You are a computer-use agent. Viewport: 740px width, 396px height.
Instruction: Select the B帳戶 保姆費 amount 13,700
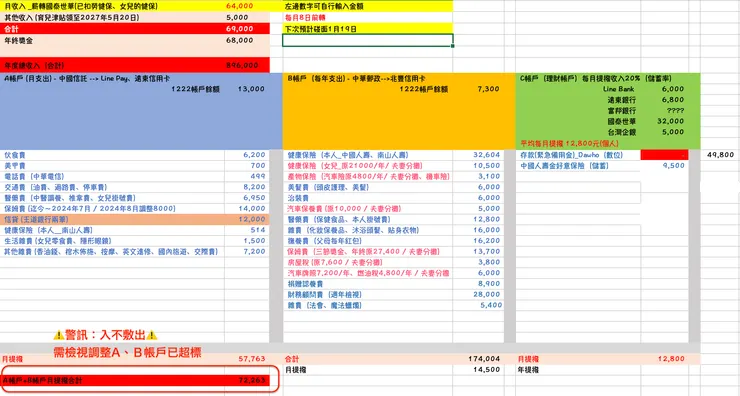[486, 252]
